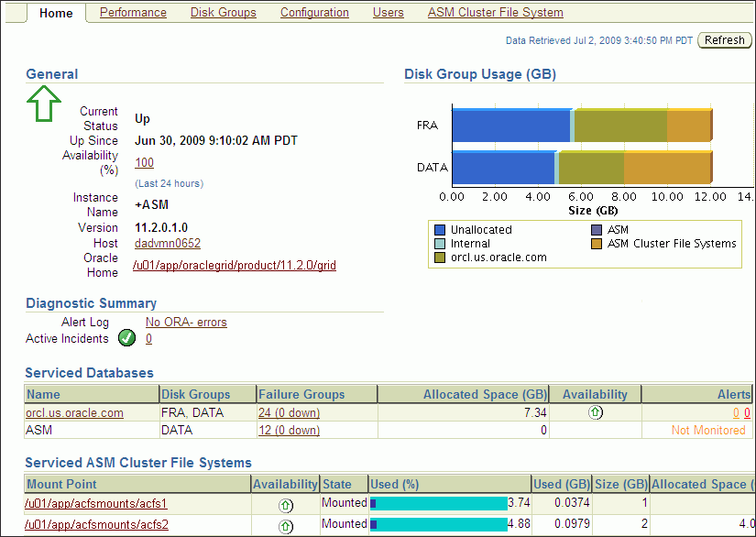Switch to the Disk Groups tab

(x=223, y=13)
